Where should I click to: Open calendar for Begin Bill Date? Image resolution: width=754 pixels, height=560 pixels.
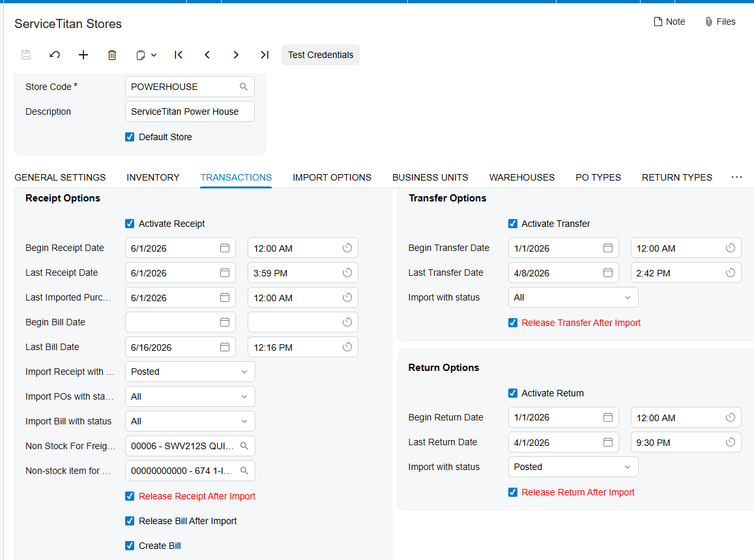(225, 322)
